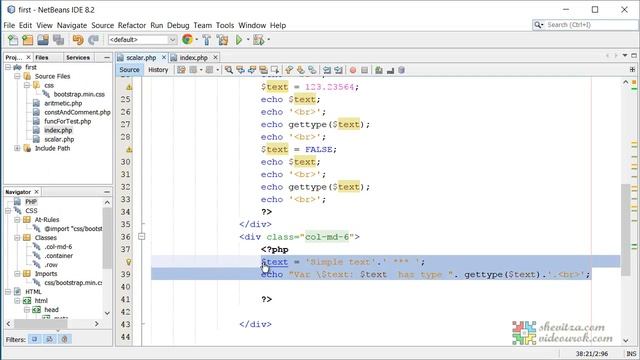This screenshot has width=640, height=360.
Task: Open the File menu
Action: click(9, 25)
